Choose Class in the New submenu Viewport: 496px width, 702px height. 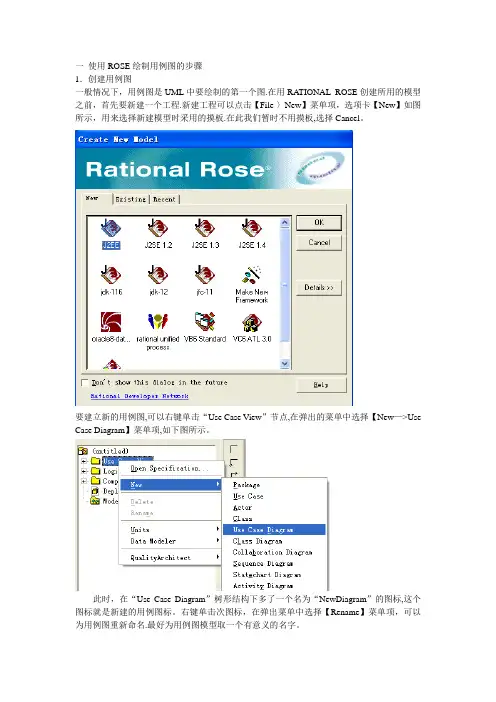click(274, 518)
